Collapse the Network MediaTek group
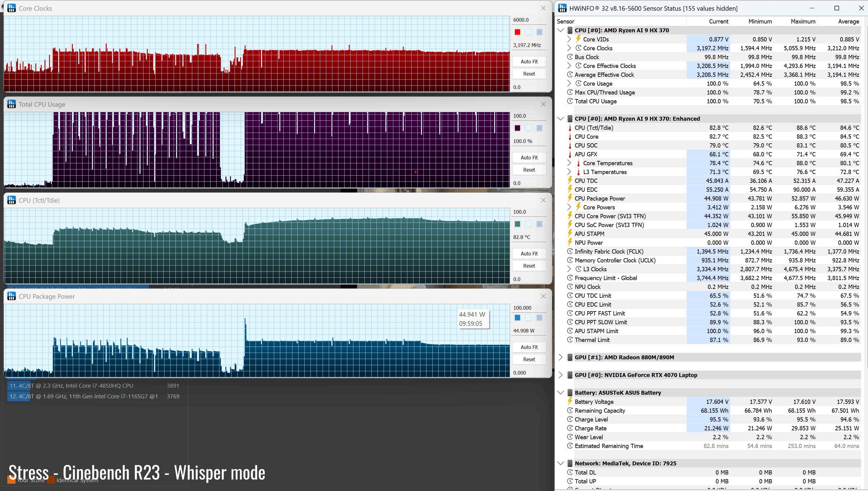868x491 pixels. click(x=561, y=463)
